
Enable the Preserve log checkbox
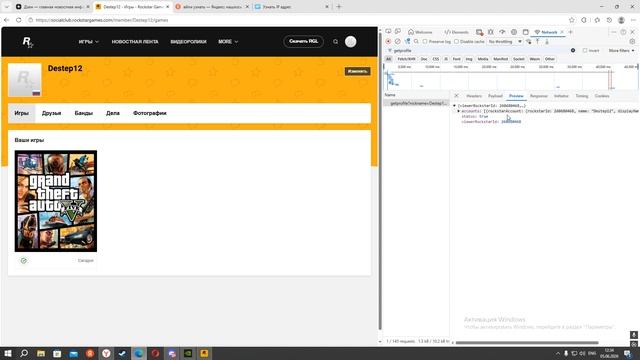[x=425, y=42]
